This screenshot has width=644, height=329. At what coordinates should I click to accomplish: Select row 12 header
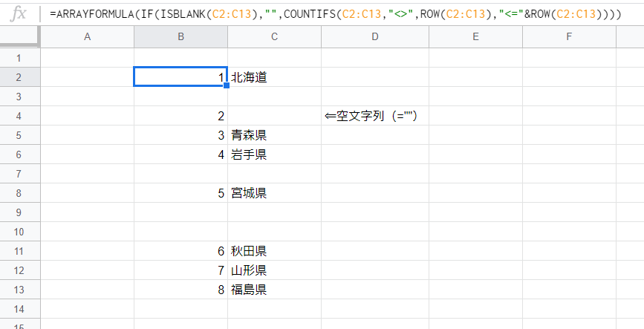(20, 270)
